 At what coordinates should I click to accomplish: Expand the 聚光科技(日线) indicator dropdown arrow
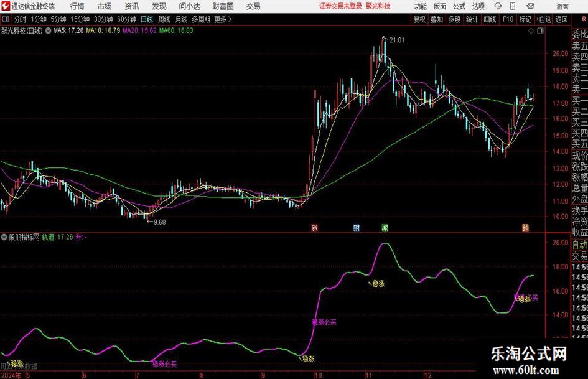coord(48,30)
